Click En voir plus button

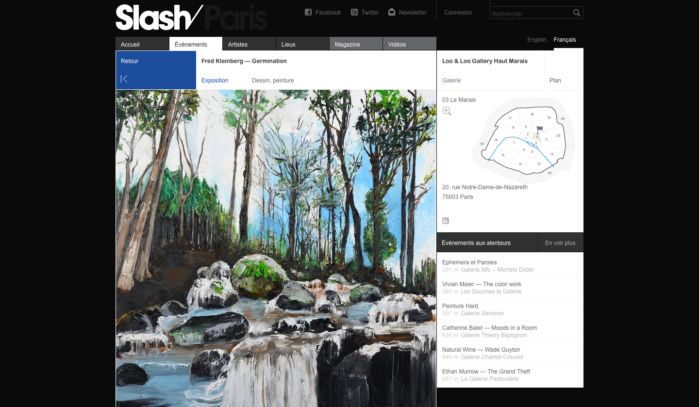560,243
